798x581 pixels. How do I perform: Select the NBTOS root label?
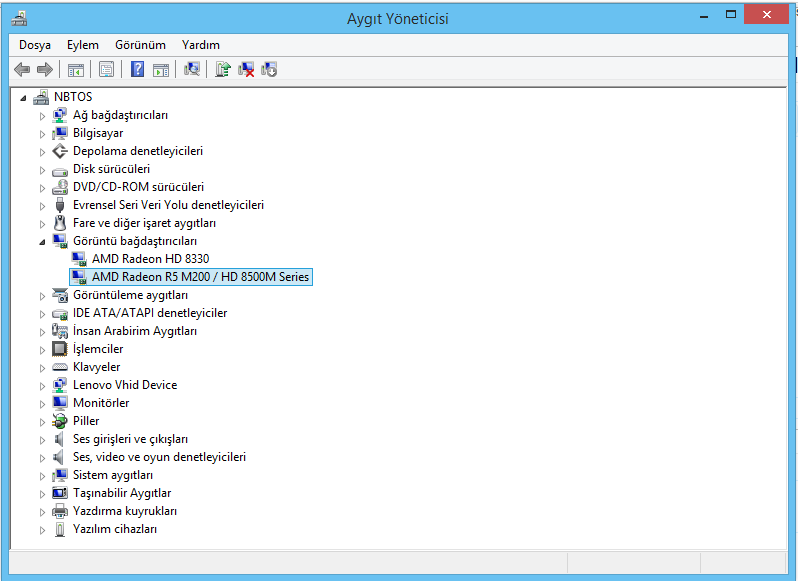click(73, 97)
